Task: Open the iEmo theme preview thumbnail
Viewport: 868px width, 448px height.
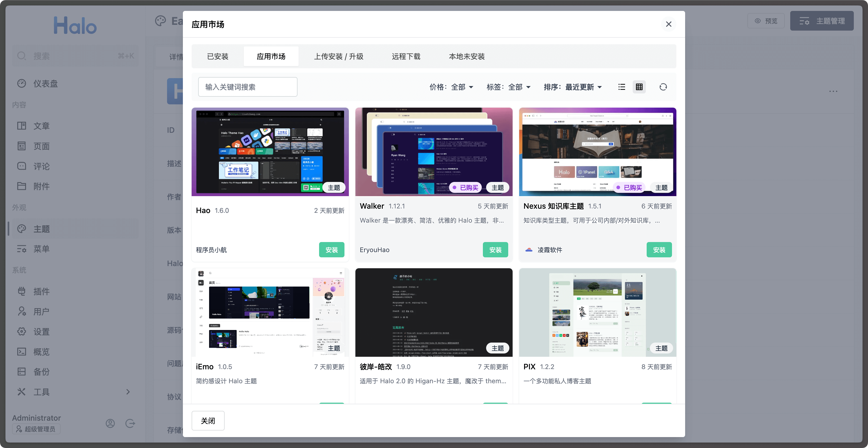Action: [270, 313]
